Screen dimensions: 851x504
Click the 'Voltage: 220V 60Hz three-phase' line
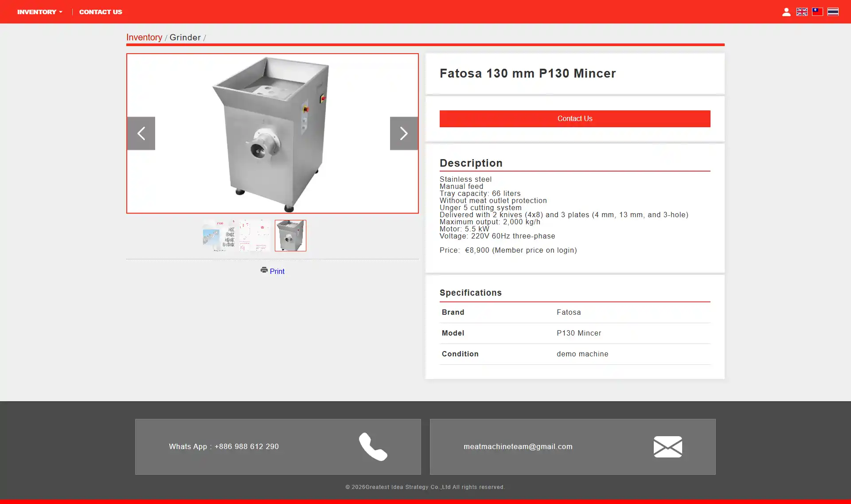point(497,236)
